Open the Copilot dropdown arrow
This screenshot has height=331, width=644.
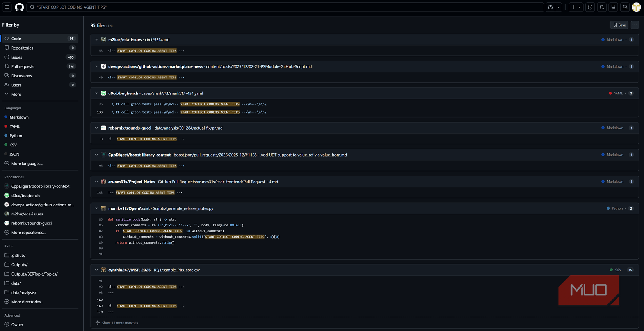tap(559, 7)
